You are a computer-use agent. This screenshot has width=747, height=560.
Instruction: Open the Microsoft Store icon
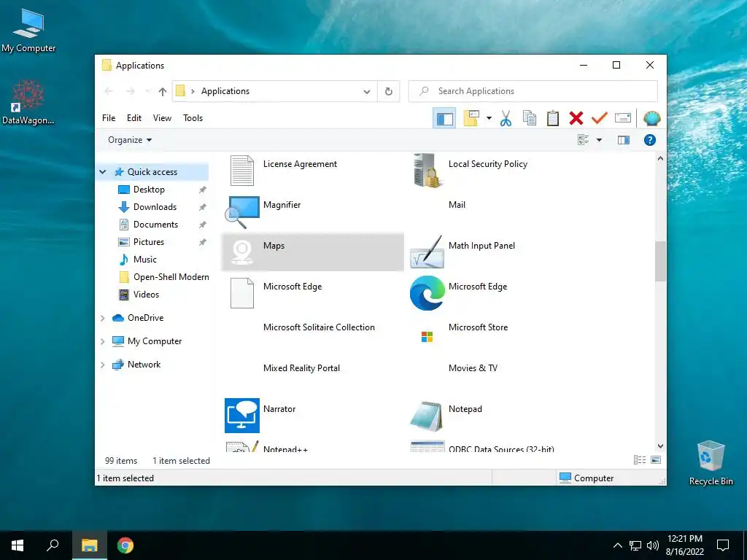[x=427, y=337]
